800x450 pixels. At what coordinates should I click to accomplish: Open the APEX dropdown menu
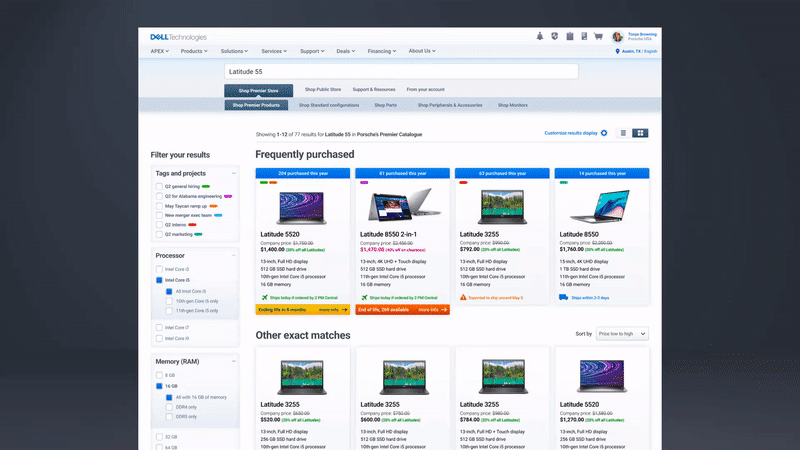pos(160,51)
